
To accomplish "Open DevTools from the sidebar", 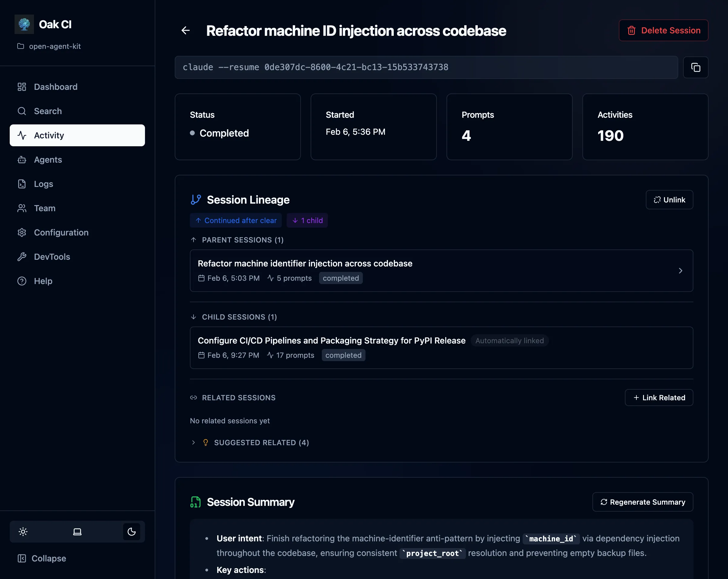I will click(x=52, y=257).
